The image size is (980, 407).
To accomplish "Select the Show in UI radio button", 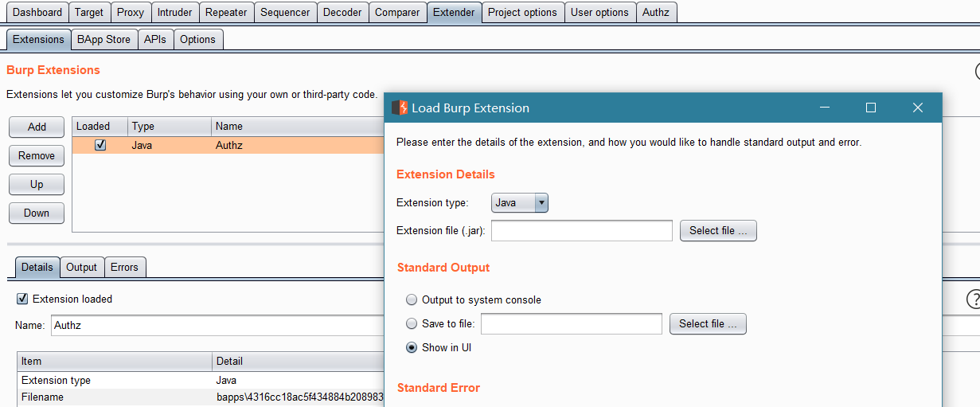I will pyautogui.click(x=412, y=347).
